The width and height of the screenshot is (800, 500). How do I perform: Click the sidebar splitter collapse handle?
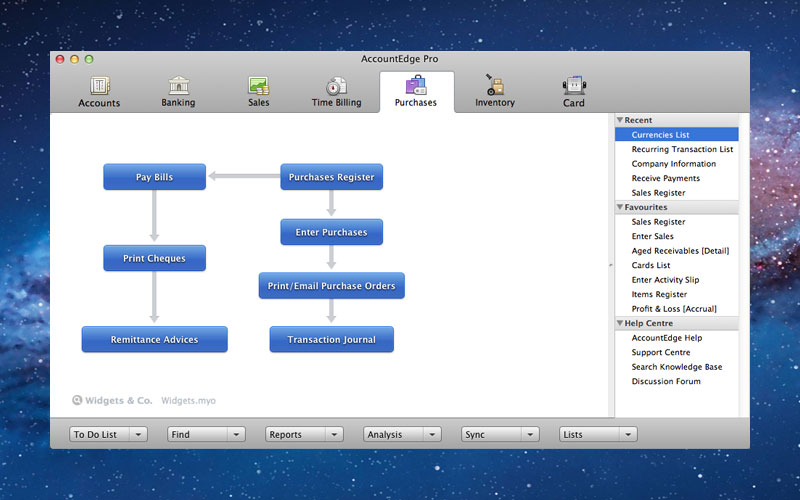coord(611,265)
